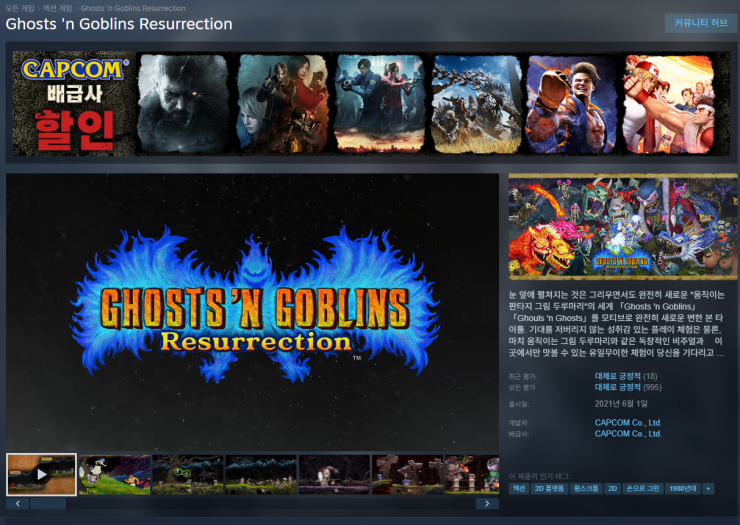
Task: Click the page title Ghosts 'n Goblins Resurrection
Action: tap(119, 24)
